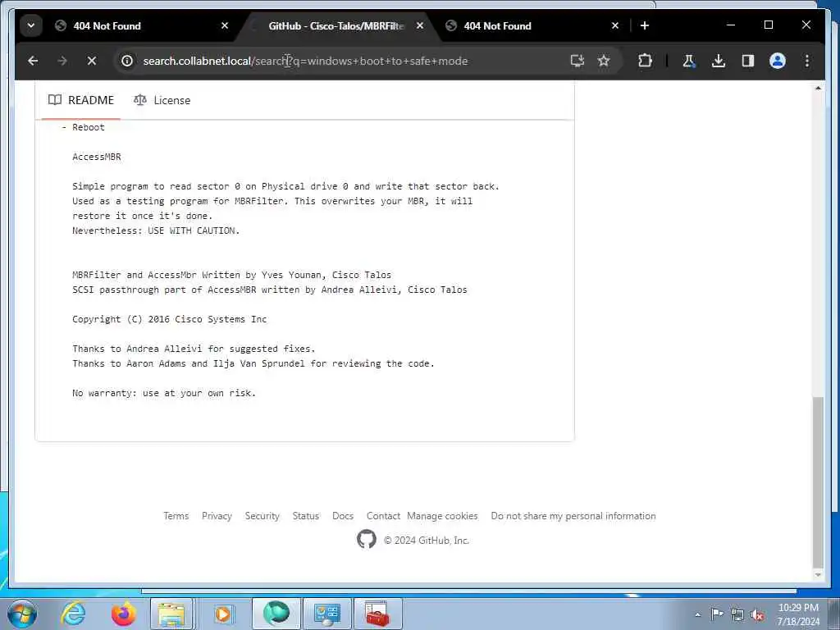Open the Chrome three-dot menu
Screen dimensions: 840x630
click(x=807, y=61)
